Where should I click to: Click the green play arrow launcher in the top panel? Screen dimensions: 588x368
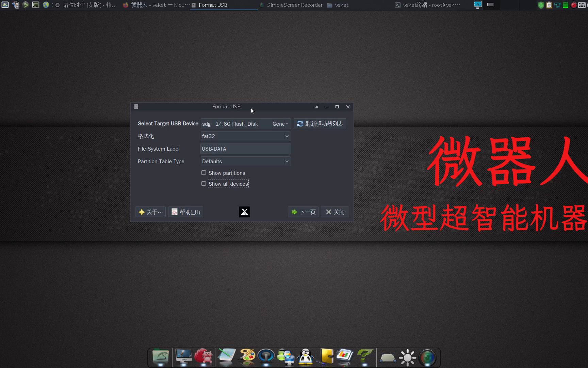(x=26, y=5)
